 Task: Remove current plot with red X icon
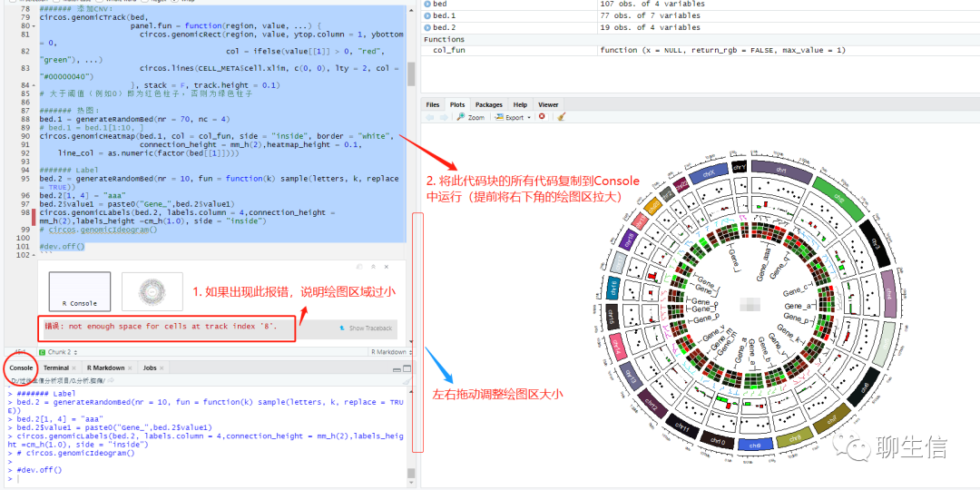tap(542, 117)
